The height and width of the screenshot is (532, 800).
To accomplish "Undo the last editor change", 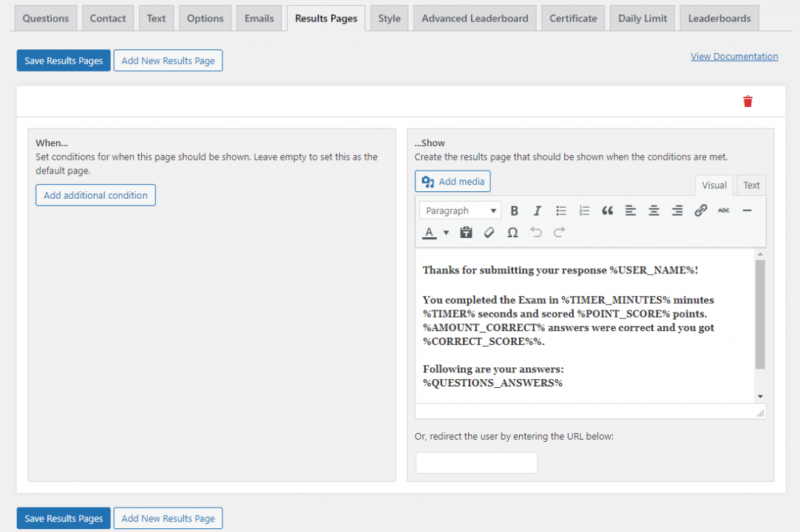I will 535,232.
